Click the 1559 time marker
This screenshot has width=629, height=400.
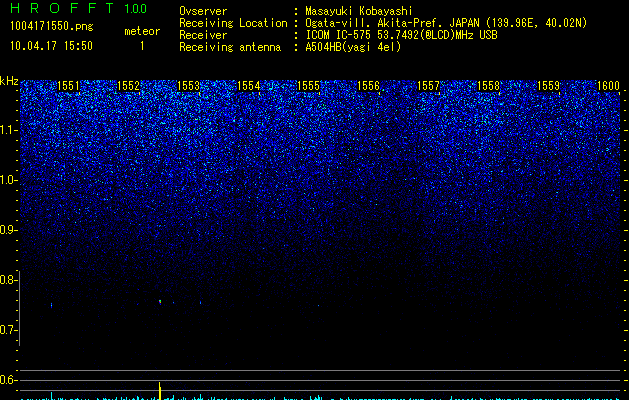[x=548, y=86]
